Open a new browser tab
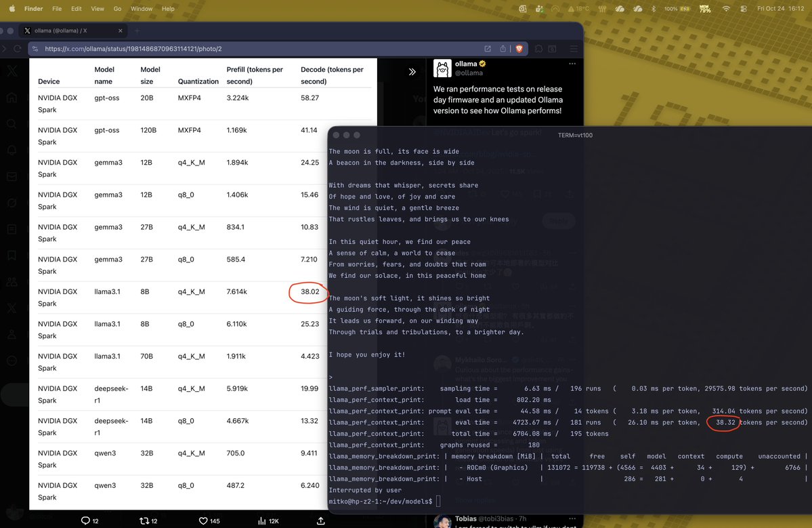This screenshot has height=528, width=812. point(137,31)
